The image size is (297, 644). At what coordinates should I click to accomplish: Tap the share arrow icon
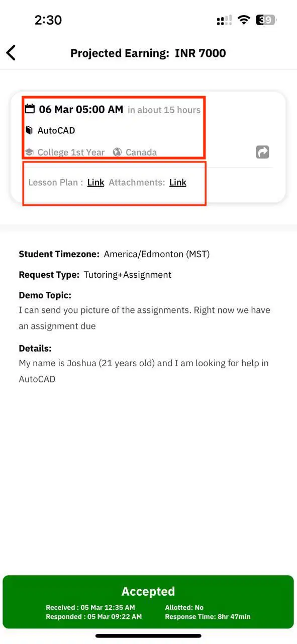tap(262, 152)
